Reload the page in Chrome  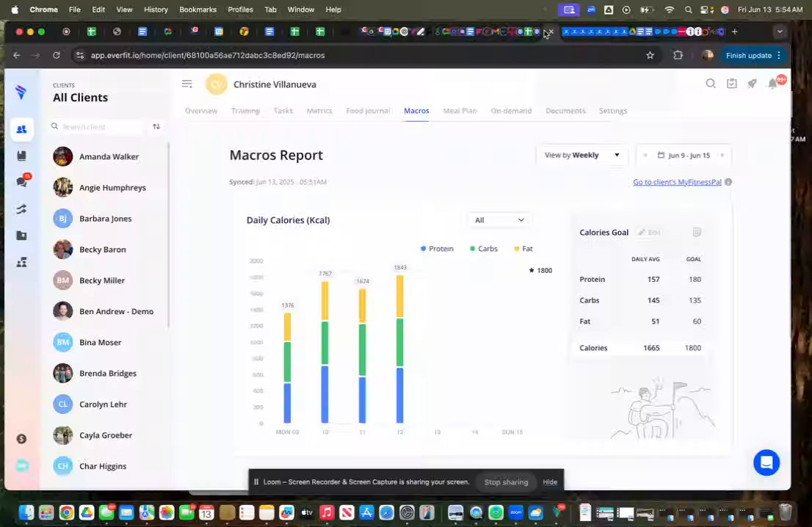point(57,55)
